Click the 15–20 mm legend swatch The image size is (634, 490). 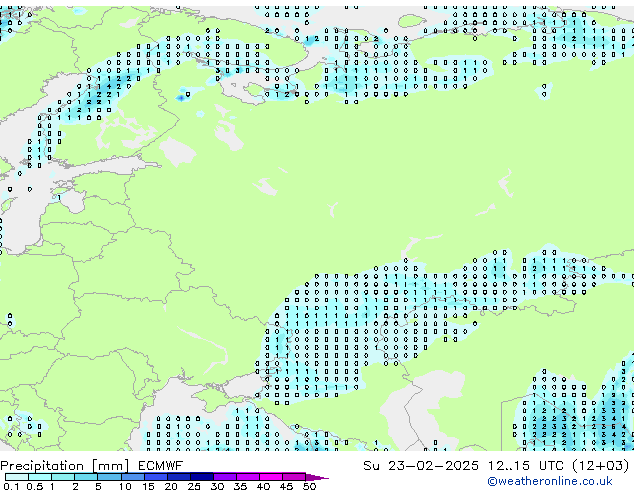155,477
